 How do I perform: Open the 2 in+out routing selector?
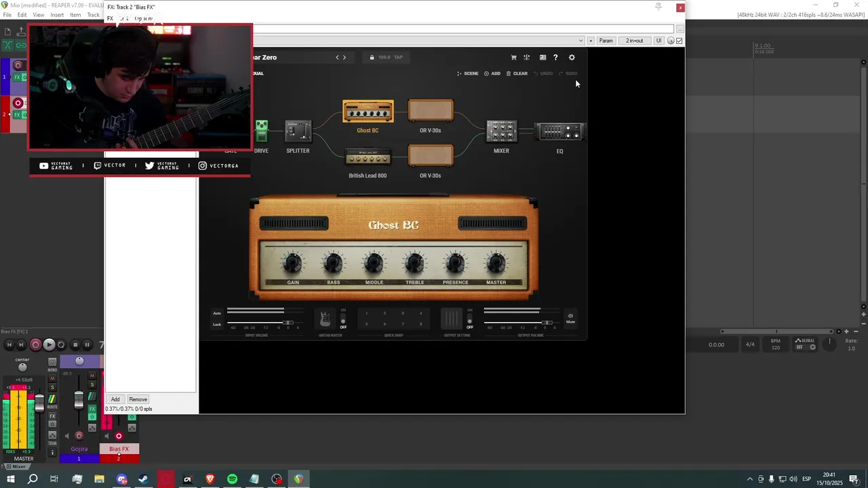[634, 41]
